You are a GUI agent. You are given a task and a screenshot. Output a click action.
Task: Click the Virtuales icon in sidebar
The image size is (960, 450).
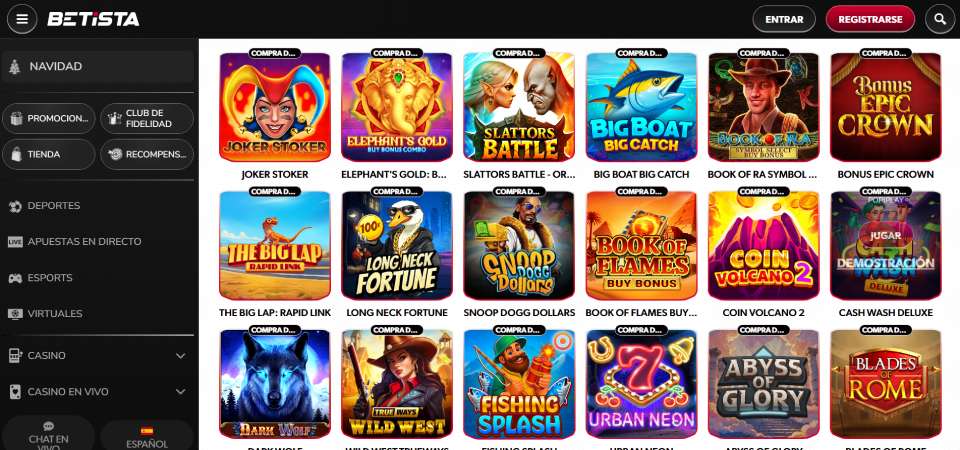pos(15,313)
